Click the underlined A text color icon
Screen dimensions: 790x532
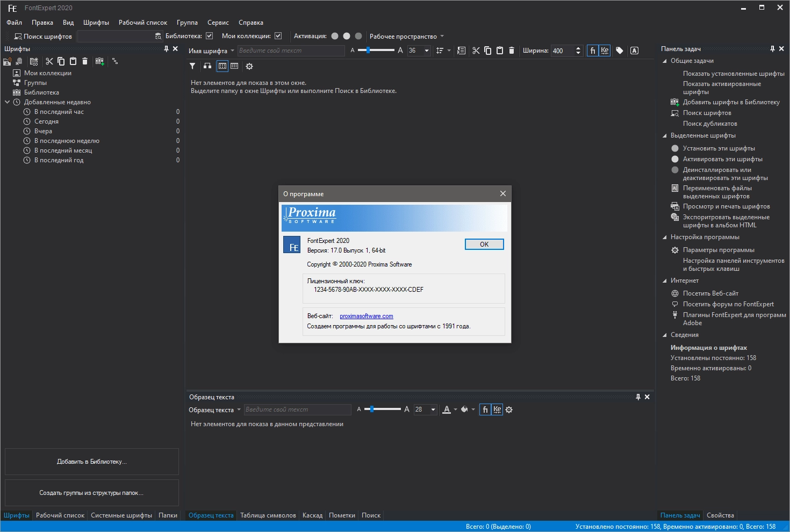pyautogui.click(x=447, y=409)
